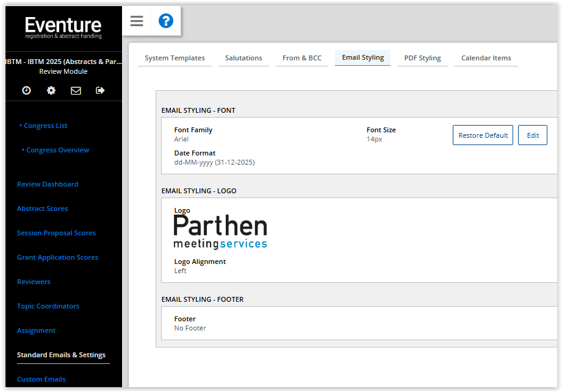Click the IBTM 2025 congress title
The width and height of the screenshot is (562, 392).
tap(64, 62)
